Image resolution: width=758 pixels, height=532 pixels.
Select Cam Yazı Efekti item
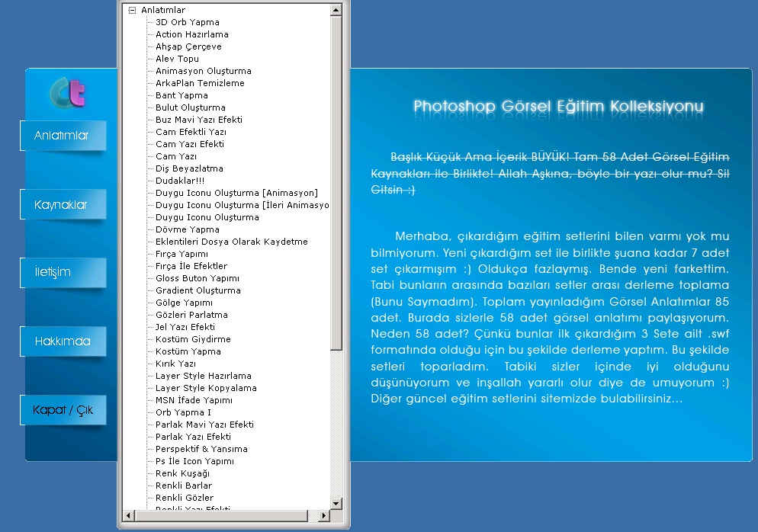(190, 144)
